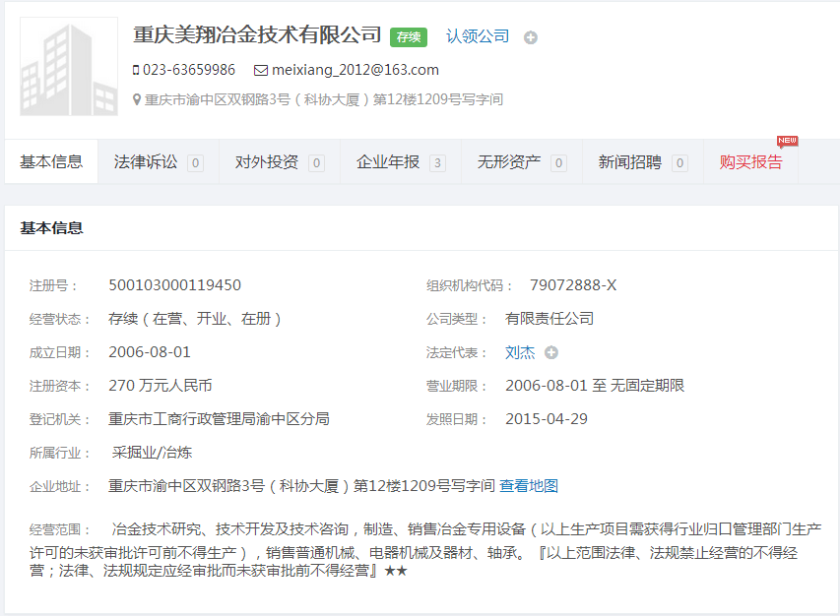840x616 pixels.
Task: Click 查看地图 to view the map
Action: pos(529,486)
